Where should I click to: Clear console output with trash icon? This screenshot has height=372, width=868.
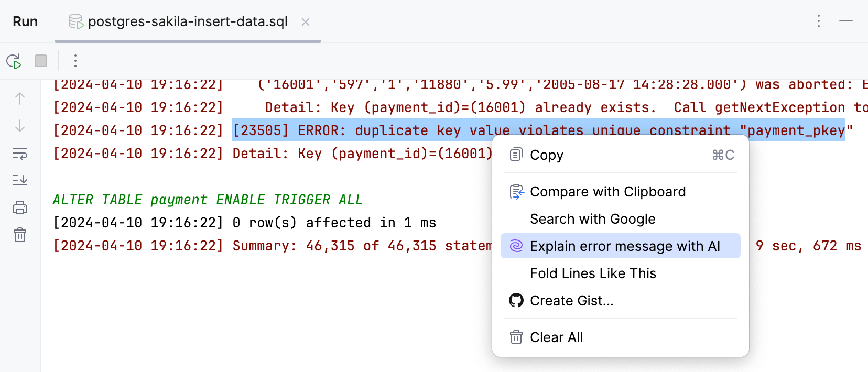click(19, 235)
